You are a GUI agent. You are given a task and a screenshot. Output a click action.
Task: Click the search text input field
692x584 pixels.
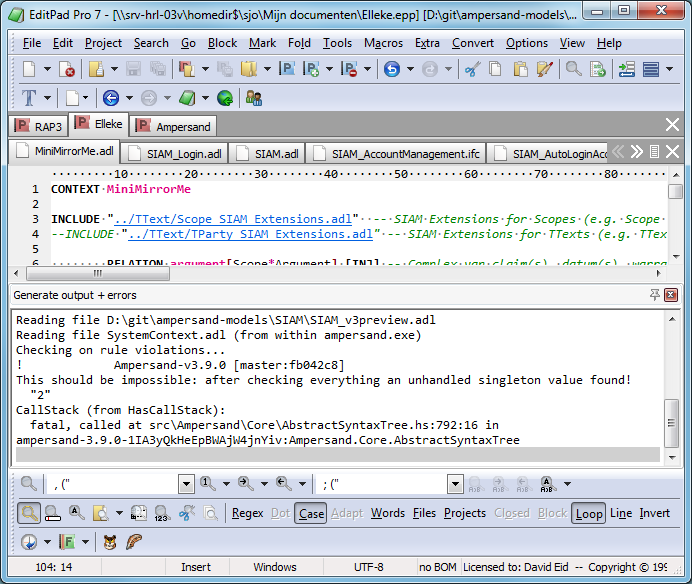tap(112, 484)
